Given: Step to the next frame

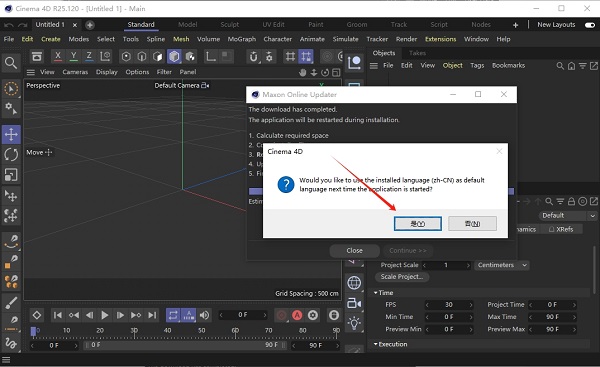Looking at the screenshot, I should pos(120,315).
